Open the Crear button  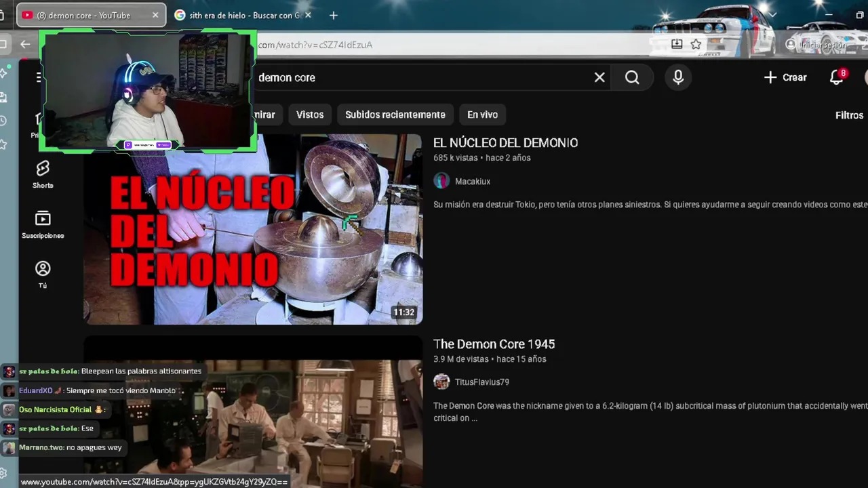tap(785, 77)
